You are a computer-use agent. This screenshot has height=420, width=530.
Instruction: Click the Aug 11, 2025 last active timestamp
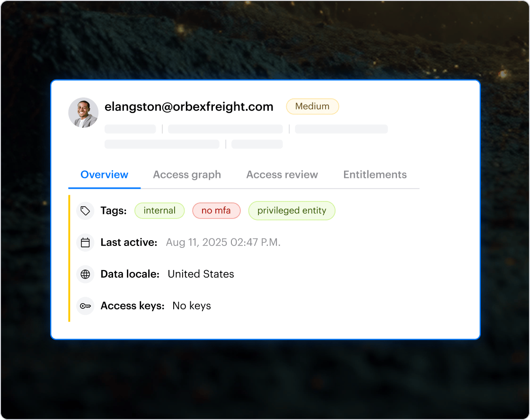click(223, 243)
